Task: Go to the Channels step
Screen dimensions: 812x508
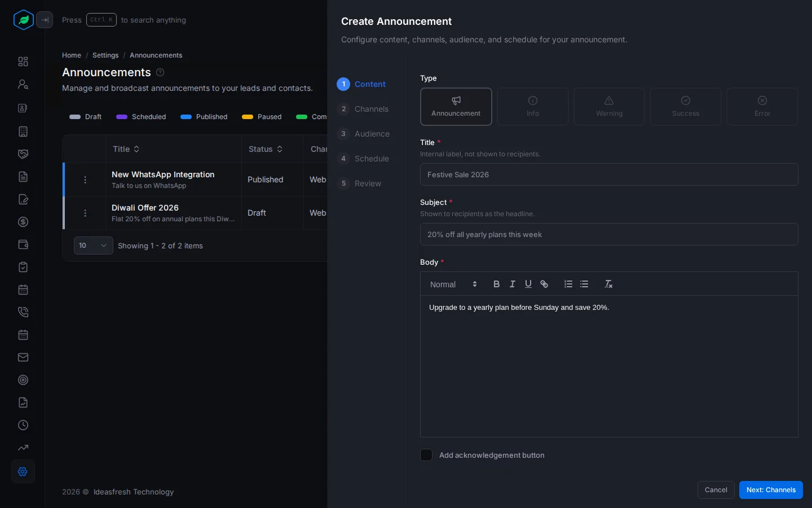Action: click(364, 109)
